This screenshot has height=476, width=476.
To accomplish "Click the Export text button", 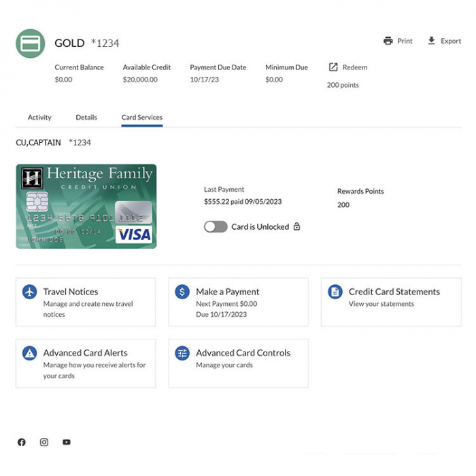I will [451, 41].
